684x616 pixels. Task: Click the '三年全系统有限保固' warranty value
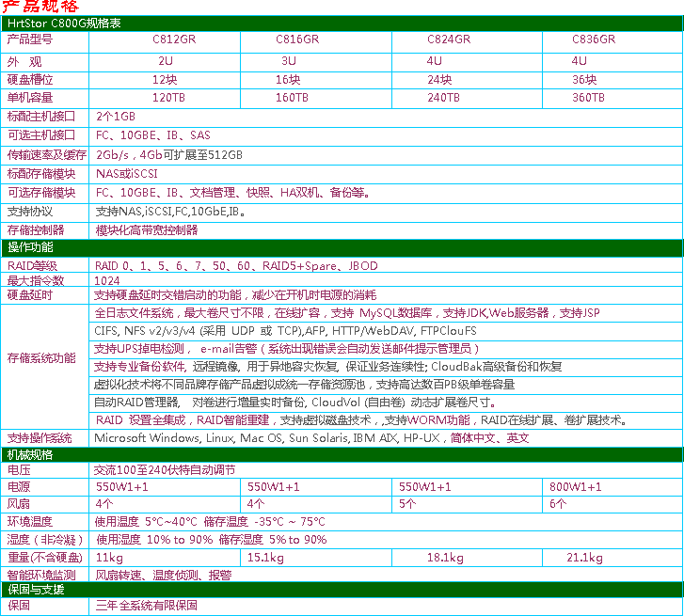(147, 606)
